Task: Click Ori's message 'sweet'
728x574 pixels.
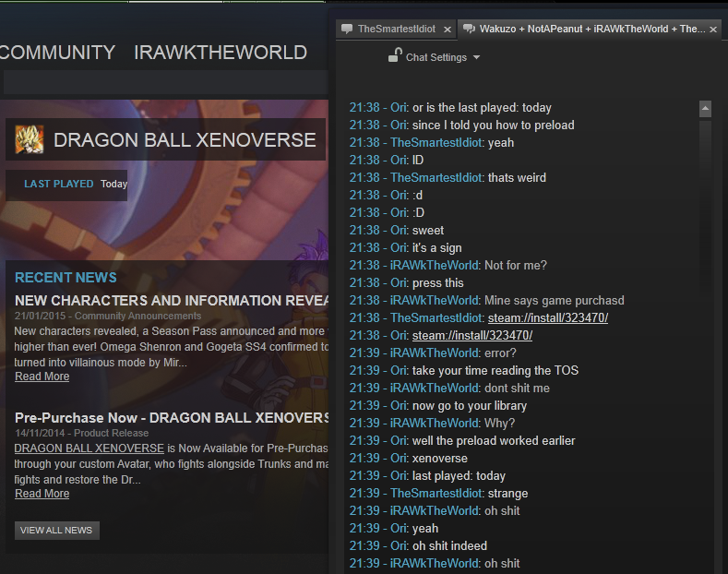Action: pos(428,230)
